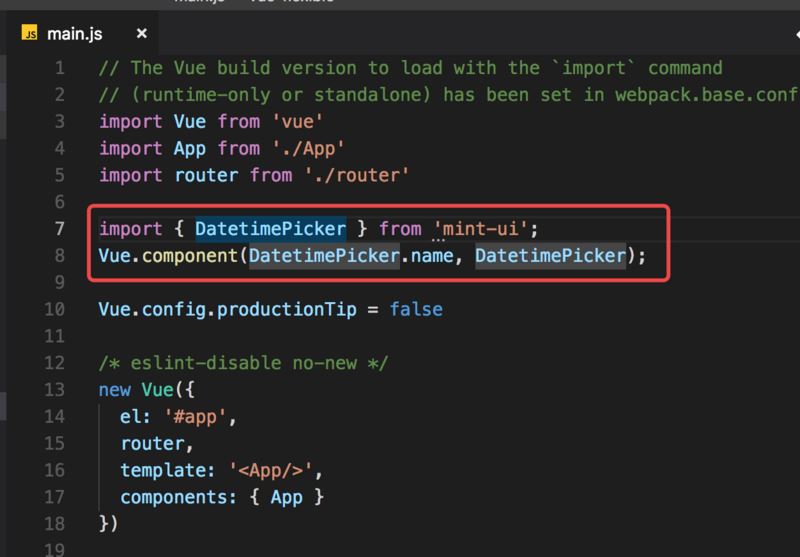This screenshot has height=557, width=800.
Task: Close the main.js tab
Action: (142, 34)
